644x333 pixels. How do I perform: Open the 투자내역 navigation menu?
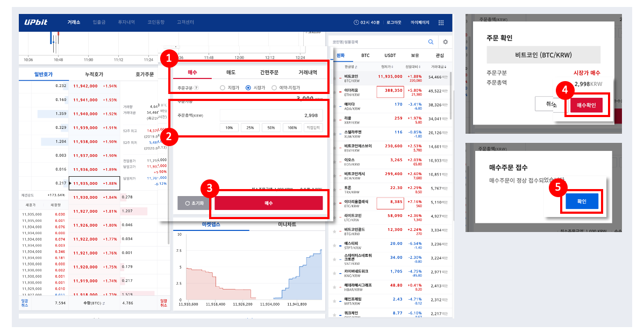(x=126, y=22)
